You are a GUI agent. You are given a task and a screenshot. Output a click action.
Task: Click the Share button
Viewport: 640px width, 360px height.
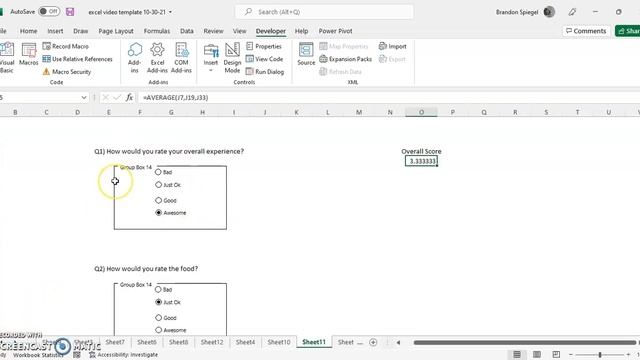[629, 31]
